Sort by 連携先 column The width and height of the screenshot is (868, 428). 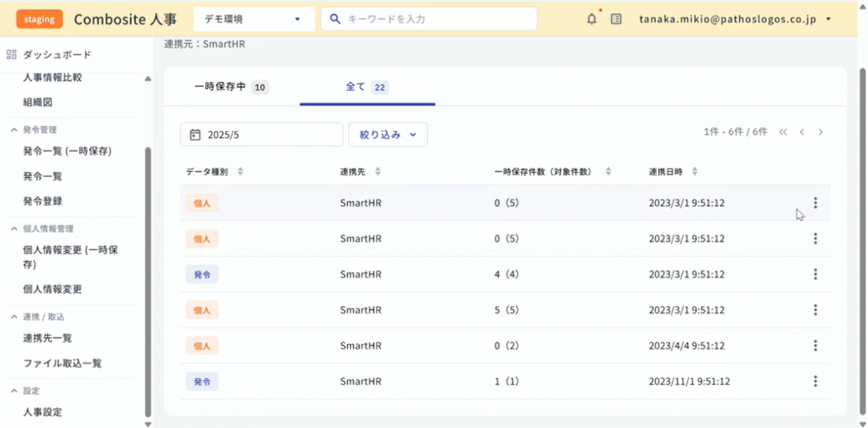[377, 172]
